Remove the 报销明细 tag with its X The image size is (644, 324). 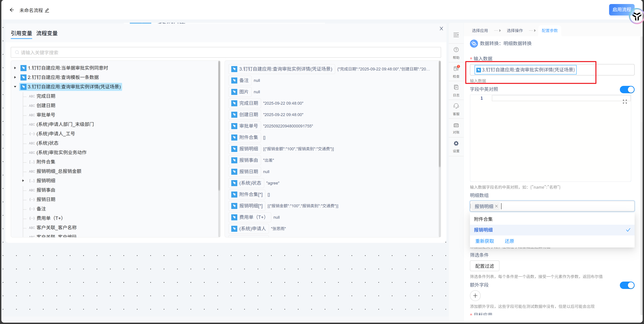click(x=496, y=206)
